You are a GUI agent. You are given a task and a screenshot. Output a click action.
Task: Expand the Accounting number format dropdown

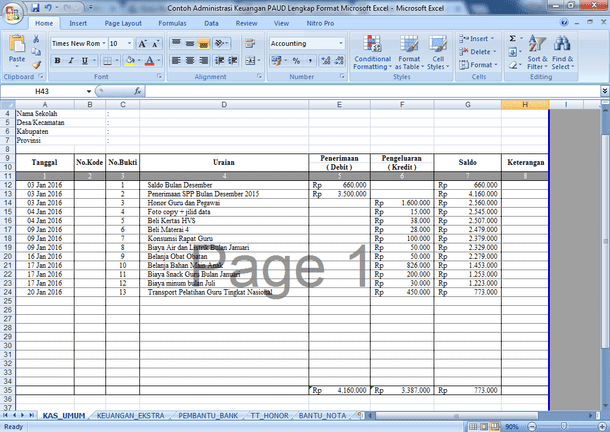[341, 43]
